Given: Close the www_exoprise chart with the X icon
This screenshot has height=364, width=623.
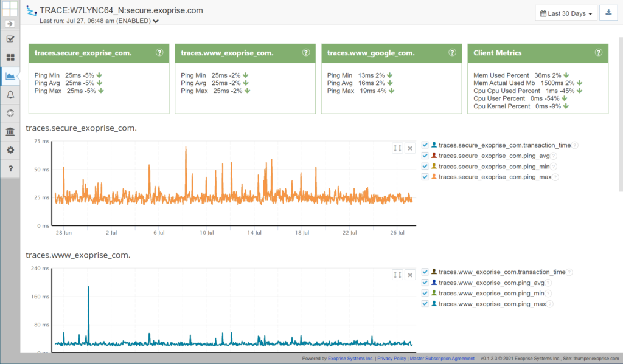Looking at the screenshot, I should point(410,275).
